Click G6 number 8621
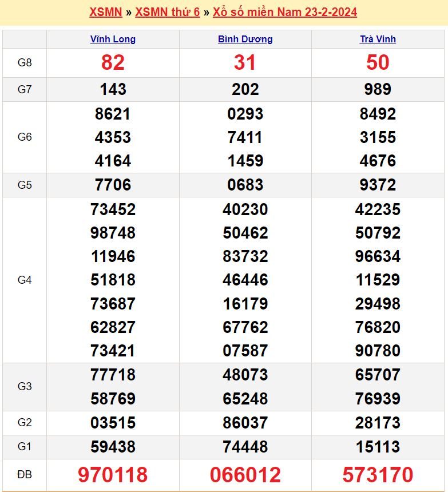 tap(113, 114)
